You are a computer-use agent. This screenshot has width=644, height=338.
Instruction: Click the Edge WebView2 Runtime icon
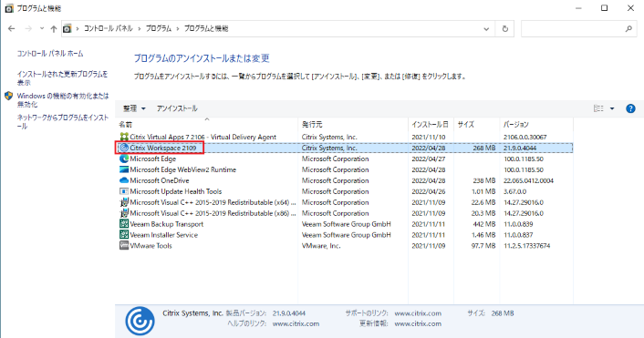(x=124, y=169)
